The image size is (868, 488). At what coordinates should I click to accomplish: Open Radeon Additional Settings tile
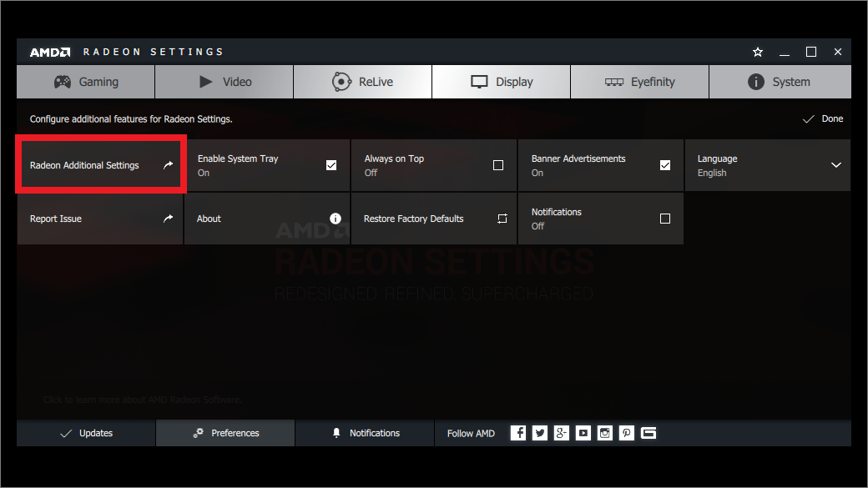(x=101, y=165)
